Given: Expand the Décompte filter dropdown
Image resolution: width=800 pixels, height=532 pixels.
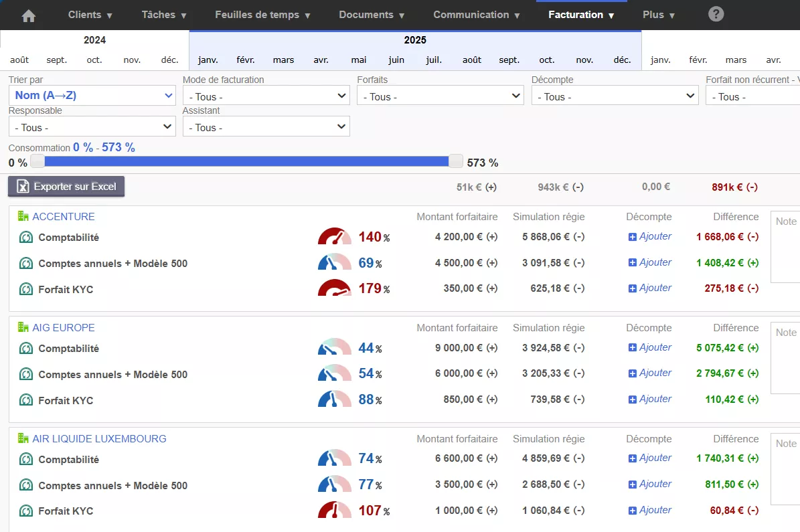Looking at the screenshot, I should point(615,96).
